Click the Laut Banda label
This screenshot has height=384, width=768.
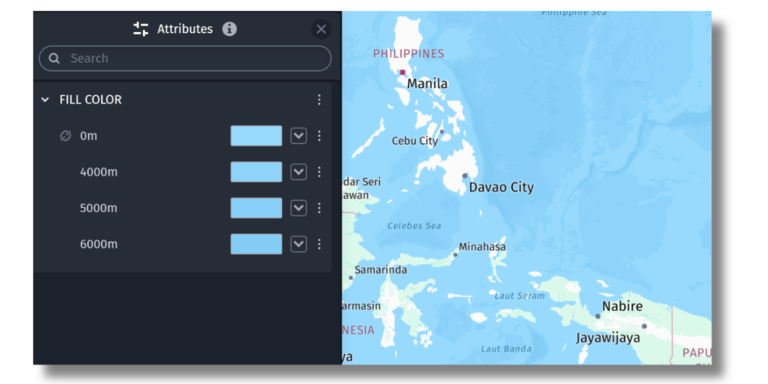pos(505,349)
